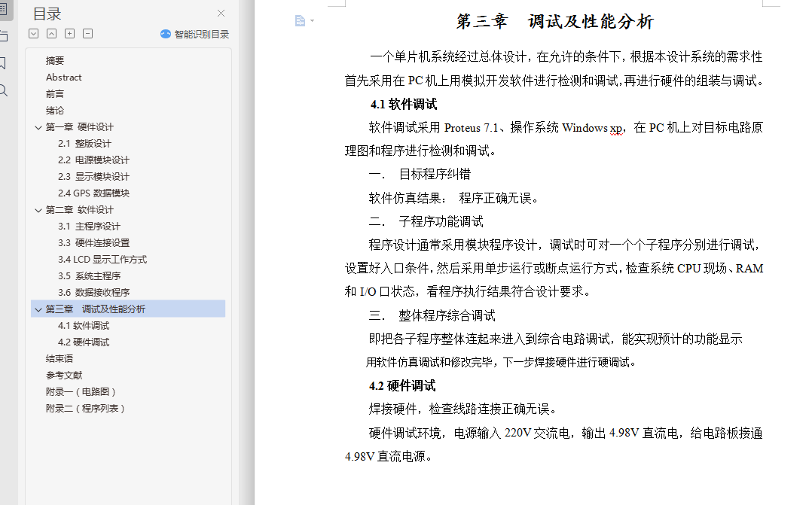The height and width of the screenshot is (505, 812).
Task: Open 附录二（程序列表）entry
Action: (x=85, y=408)
